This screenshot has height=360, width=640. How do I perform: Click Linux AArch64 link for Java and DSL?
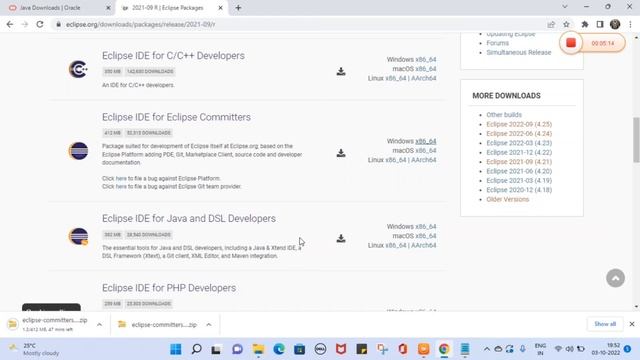coord(424,245)
